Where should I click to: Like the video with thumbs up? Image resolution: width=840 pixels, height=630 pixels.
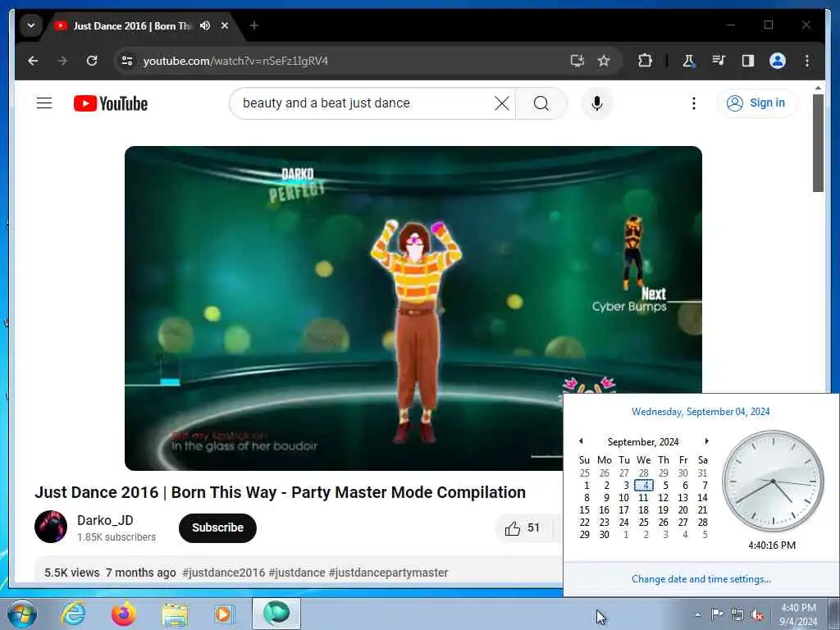coord(523,528)
